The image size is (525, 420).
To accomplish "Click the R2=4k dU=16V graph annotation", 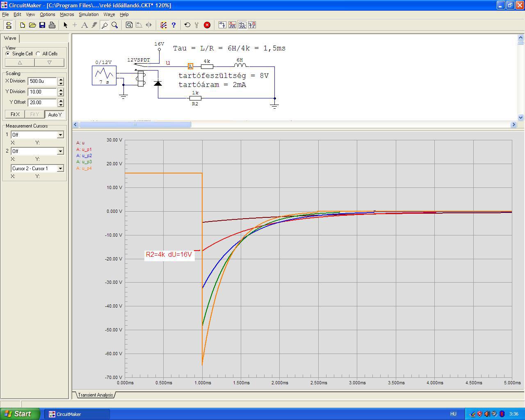I will tap(169, 255).
